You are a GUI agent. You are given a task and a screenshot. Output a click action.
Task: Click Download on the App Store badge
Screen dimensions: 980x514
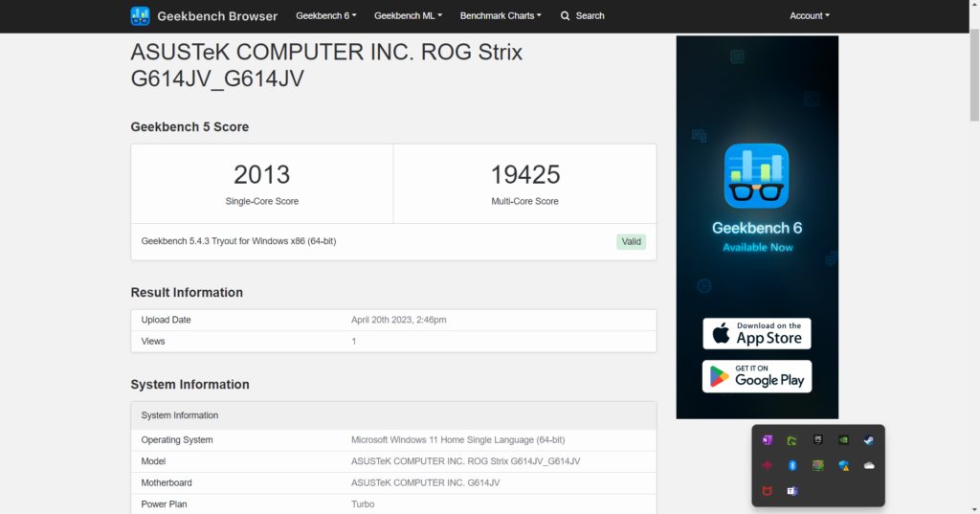(x=757, y=333)
